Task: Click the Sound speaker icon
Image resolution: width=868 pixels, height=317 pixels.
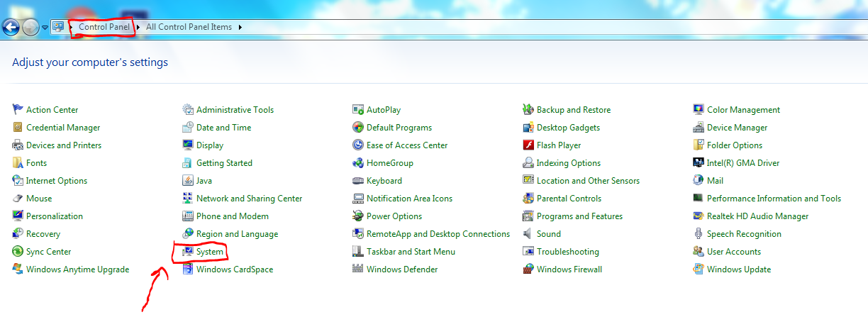Action: pos(528,233)
